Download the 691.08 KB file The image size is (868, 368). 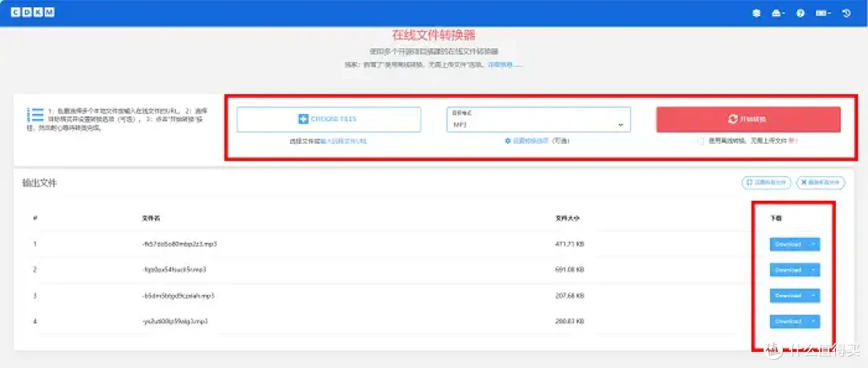tap(788, 269)
